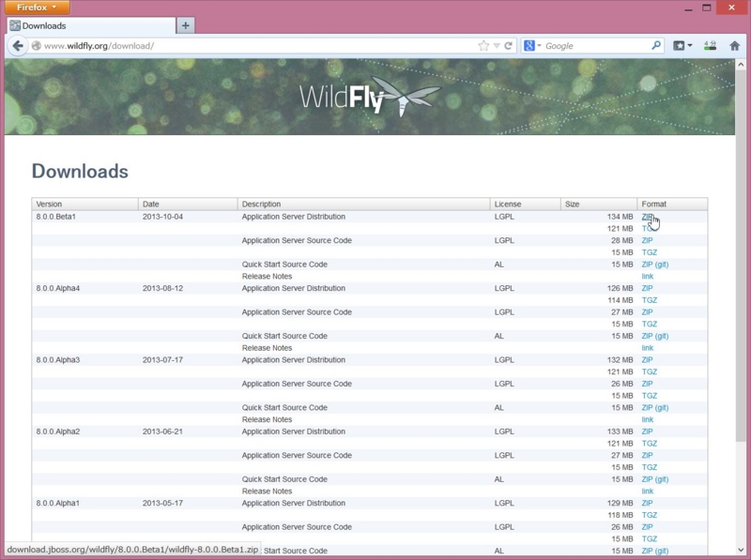Open the Firefox application menu
751x560 pixels.
click(37, 8)
